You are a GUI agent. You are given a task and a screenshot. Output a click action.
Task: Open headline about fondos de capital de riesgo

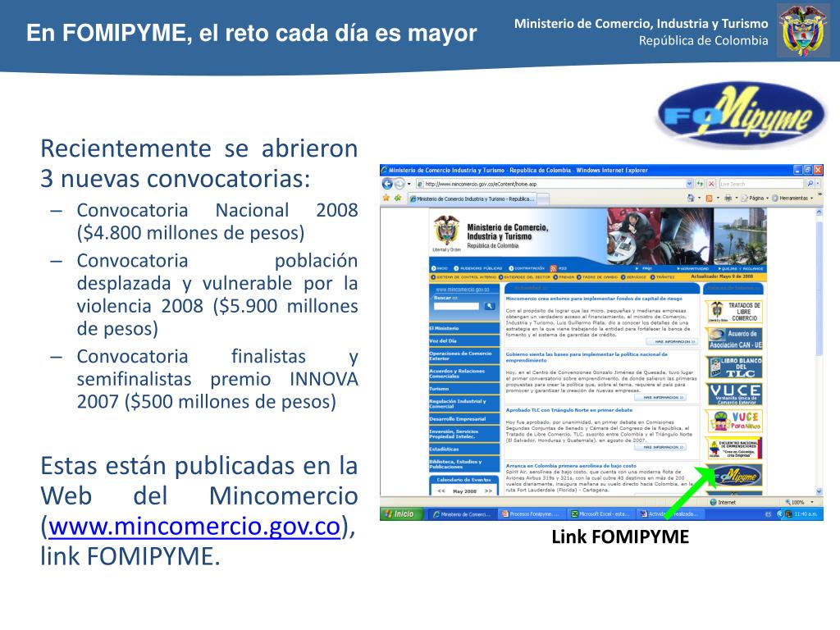click(594, 299)
